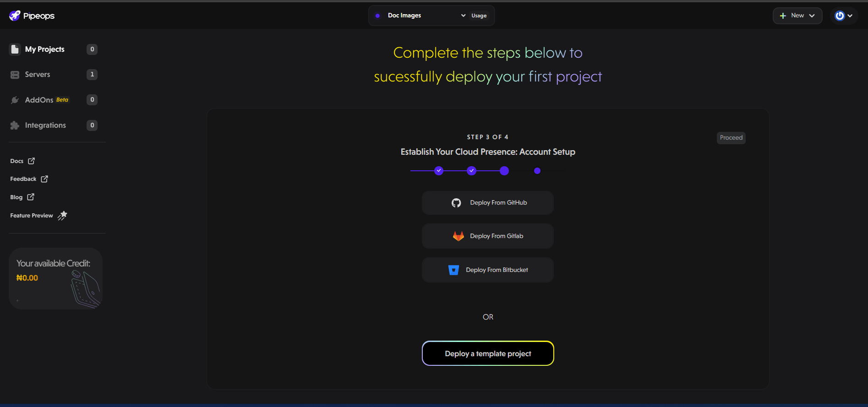868x407 pixels.
Task: Click the Establish Your Cloud Presence heading
Action: point(488,152)
